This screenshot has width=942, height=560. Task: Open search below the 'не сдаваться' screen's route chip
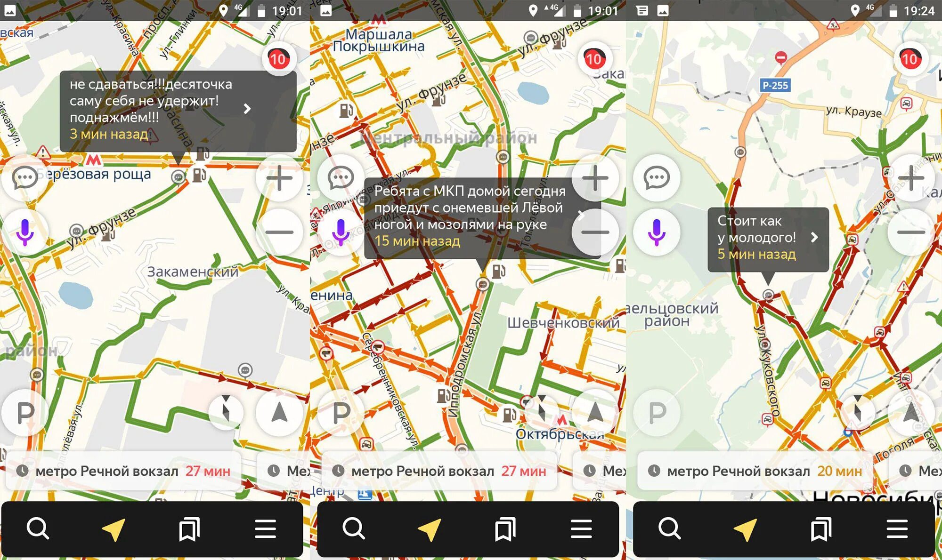coord(38,528)
